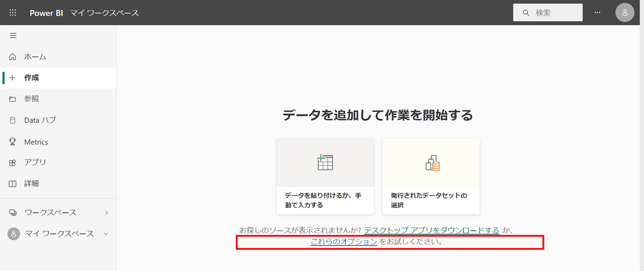
Task: Expand the ワークスペース flyout chevron
Action: (x=106, y=213)
